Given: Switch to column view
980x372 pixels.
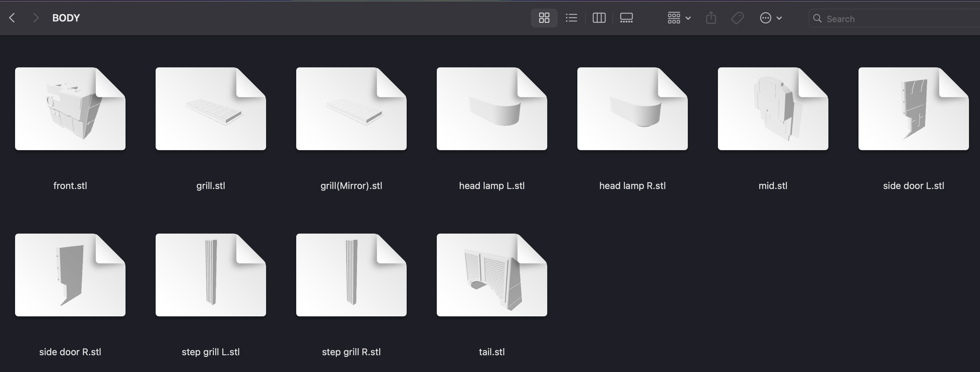Looking at the screenshot, I should click(599, 18).
